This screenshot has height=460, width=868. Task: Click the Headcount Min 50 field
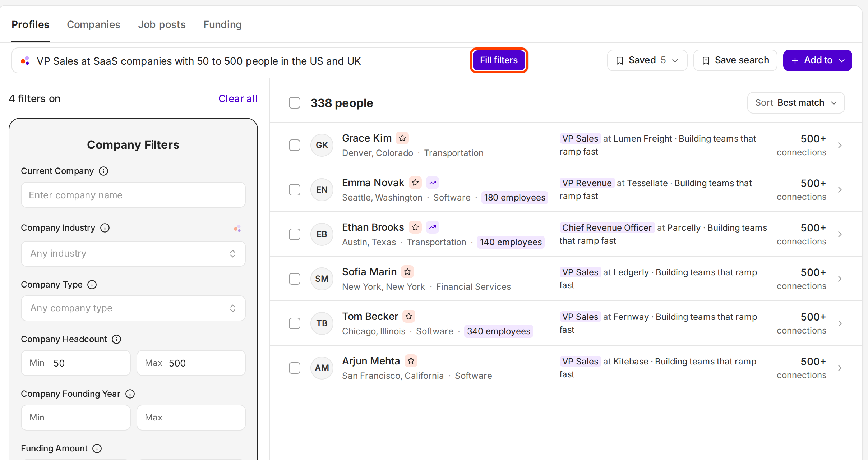(x=76, y=363)
